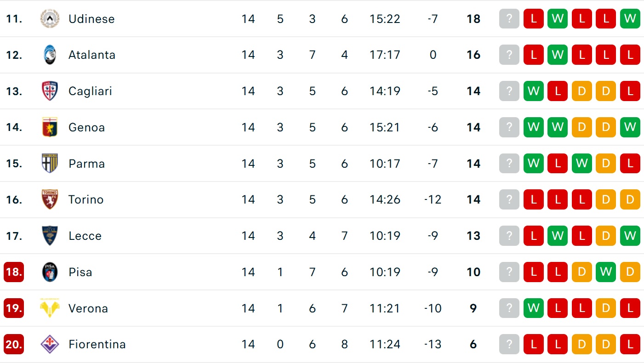
Task: Click Pisa's green W form badge
Action: click(x=606, y=272)
